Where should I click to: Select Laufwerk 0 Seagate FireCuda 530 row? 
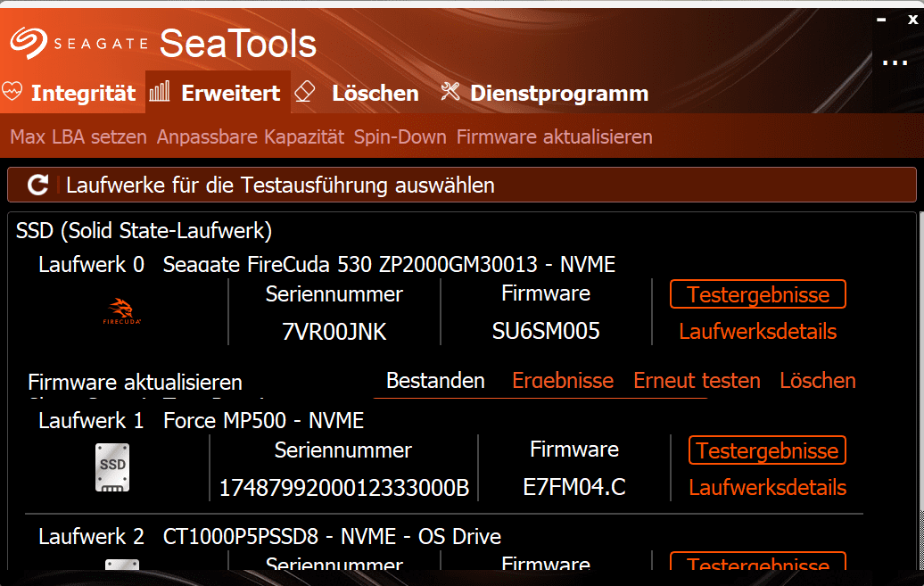point(327,264)
